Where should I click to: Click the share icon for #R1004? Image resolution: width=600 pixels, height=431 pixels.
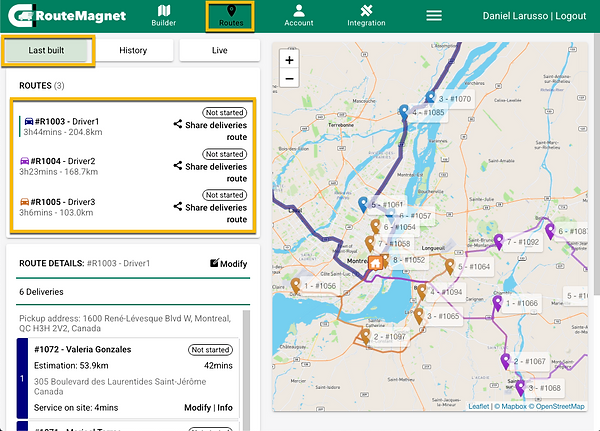(x=178, y=165)
